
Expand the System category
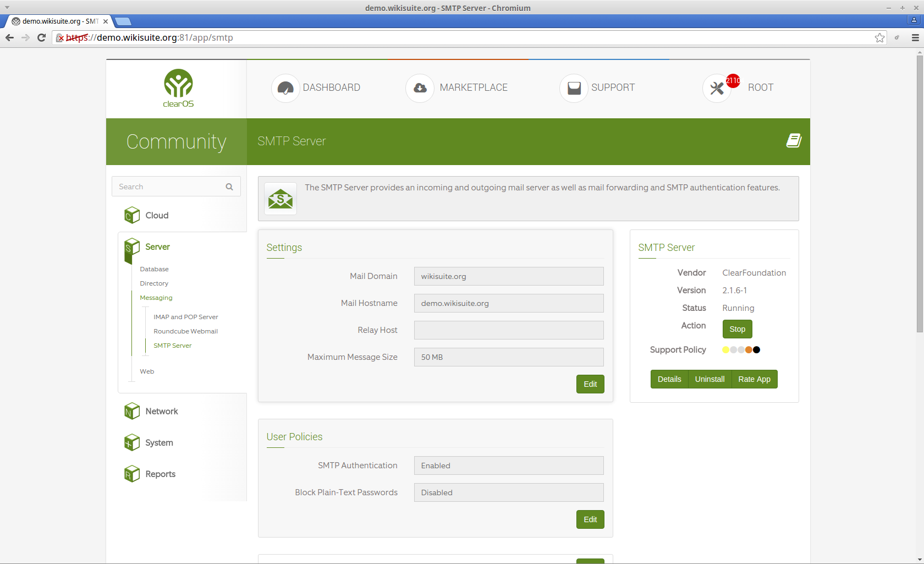(159, 443)
